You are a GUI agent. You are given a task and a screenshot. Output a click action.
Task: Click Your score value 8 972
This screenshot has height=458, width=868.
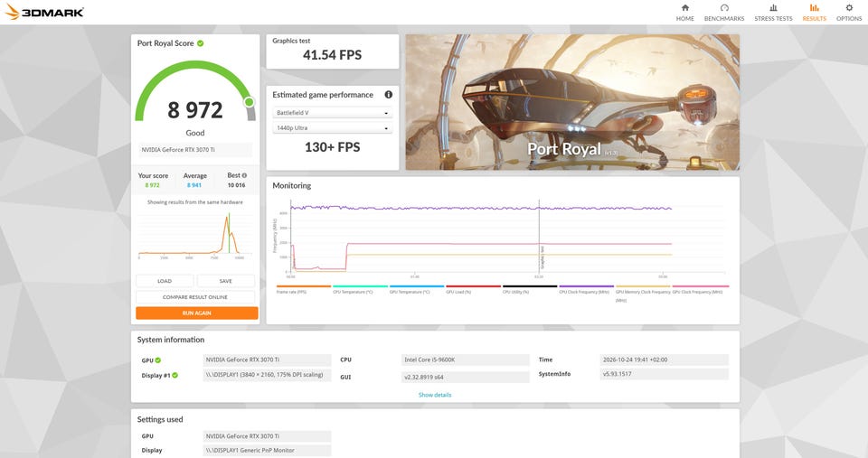pyautogui.click(x=152, y=185)
